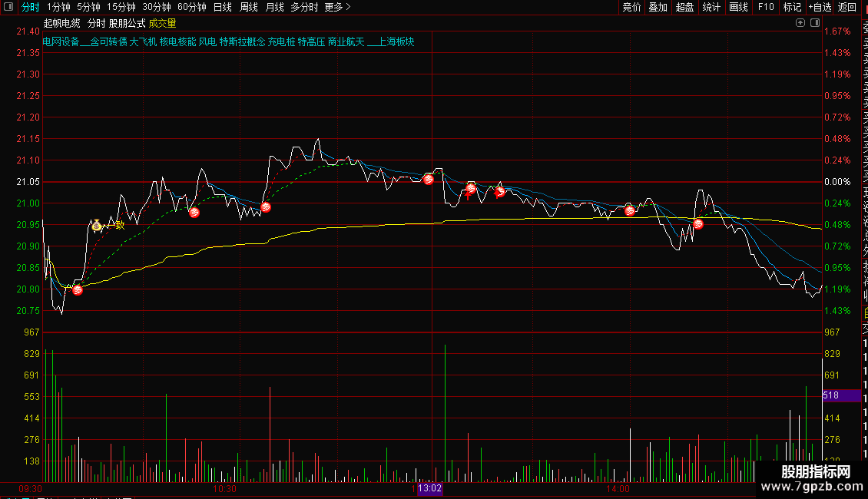This screenshot has width=868, height=499.
Task: Click the stock name 起帆电缆
Action: (x=62, y=23)
